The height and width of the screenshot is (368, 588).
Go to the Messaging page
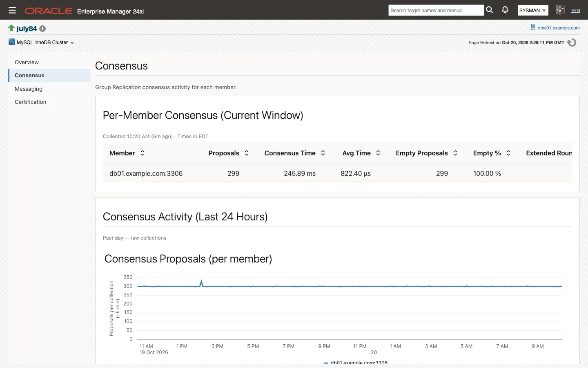tap(49, 89)
